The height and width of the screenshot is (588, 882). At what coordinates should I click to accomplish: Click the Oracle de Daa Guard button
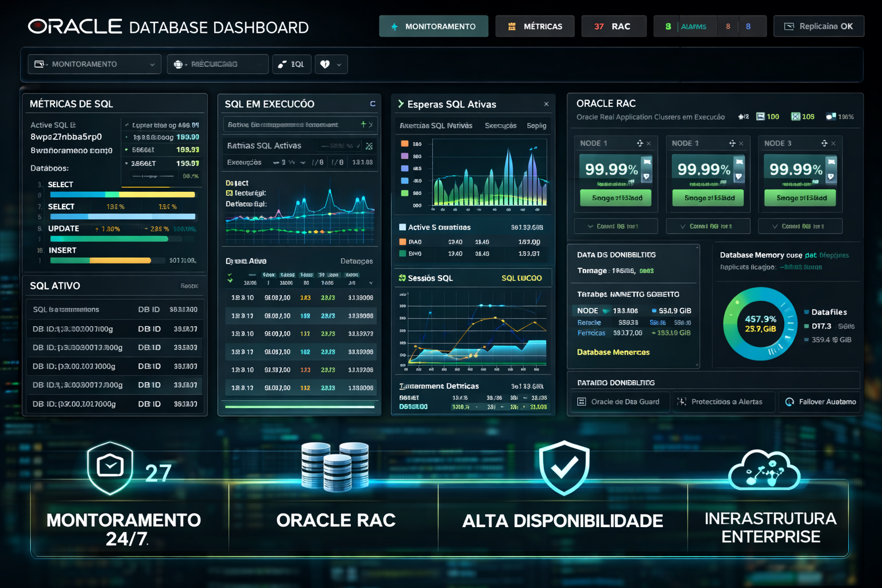tap(620, 402)
